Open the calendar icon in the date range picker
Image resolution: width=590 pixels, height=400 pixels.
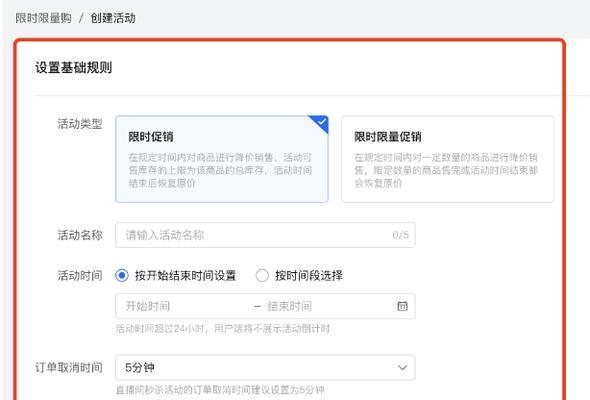click(402, 306)
